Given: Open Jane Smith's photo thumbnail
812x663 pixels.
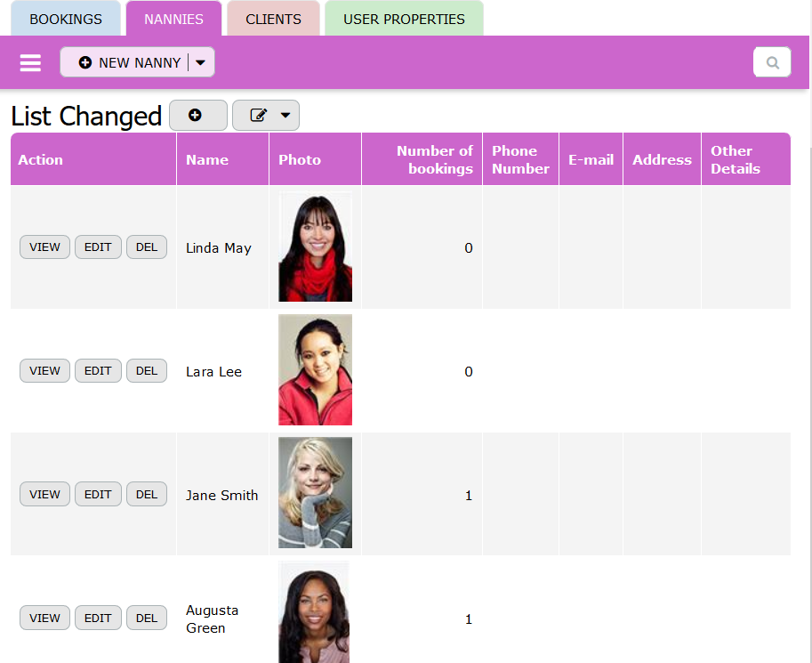Looking at the screenshot, I should [x=315, y=493].
